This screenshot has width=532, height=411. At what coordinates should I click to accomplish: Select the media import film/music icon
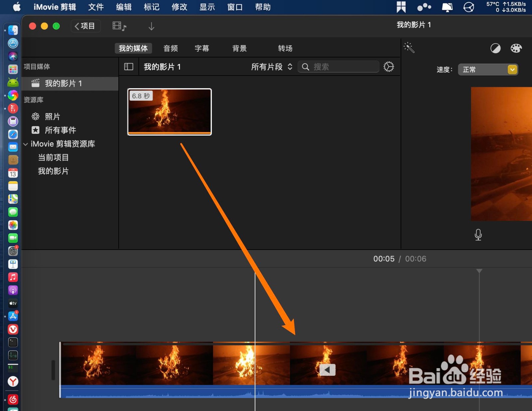click(118, 26)
